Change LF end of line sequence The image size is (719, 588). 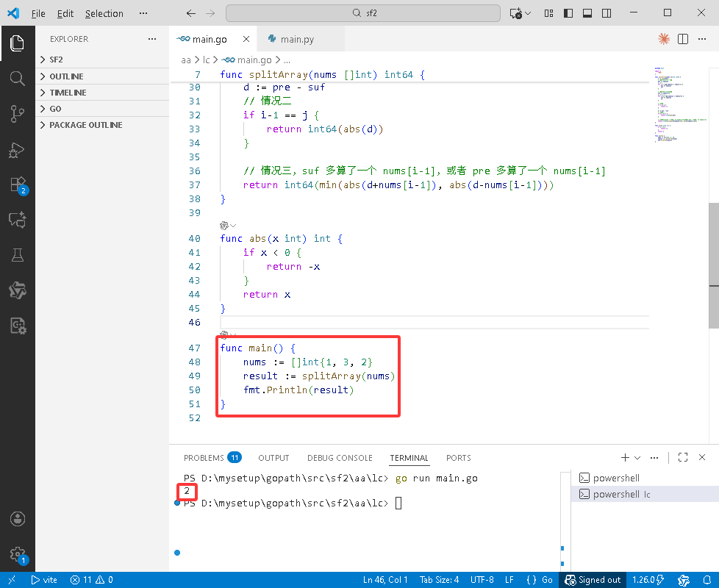point(509,580)
